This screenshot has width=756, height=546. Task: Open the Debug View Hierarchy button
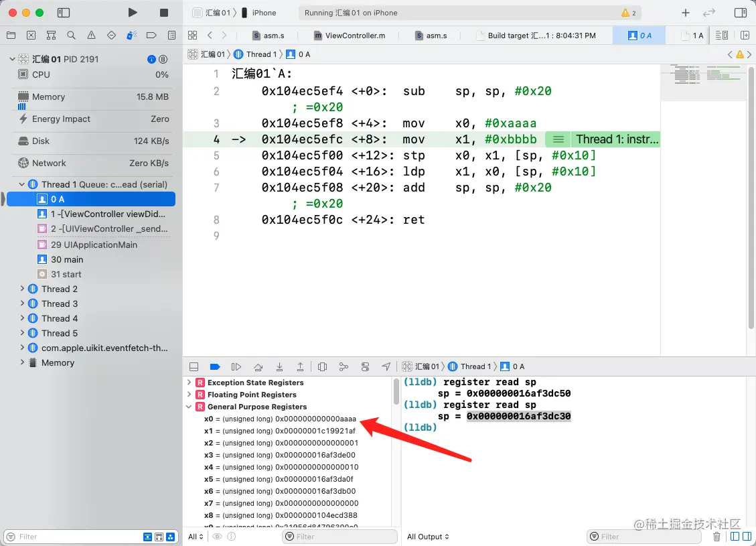click(x=323, y=367)
